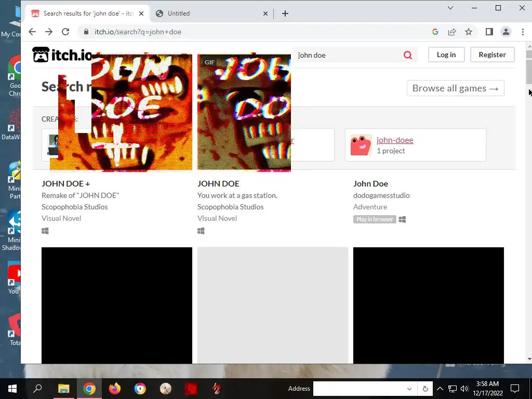Open File Explorer from the taskbar

(63, 389)
